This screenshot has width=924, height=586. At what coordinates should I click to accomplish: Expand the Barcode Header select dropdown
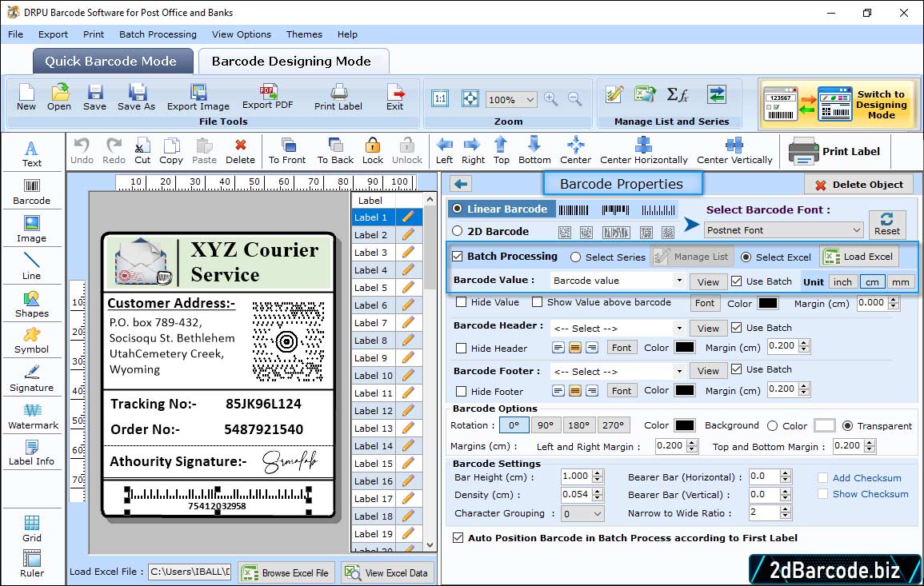pos(679,328)
